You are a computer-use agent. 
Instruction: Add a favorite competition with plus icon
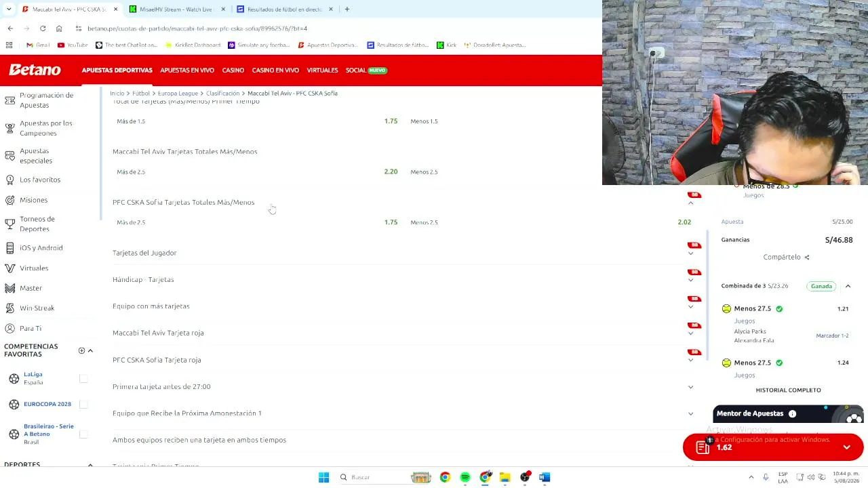(x=81, y=350)
